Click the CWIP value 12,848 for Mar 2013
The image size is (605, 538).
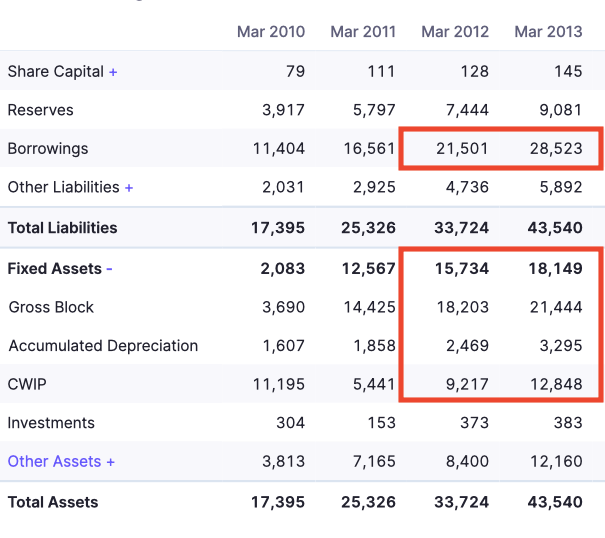[x=555, y=384]
